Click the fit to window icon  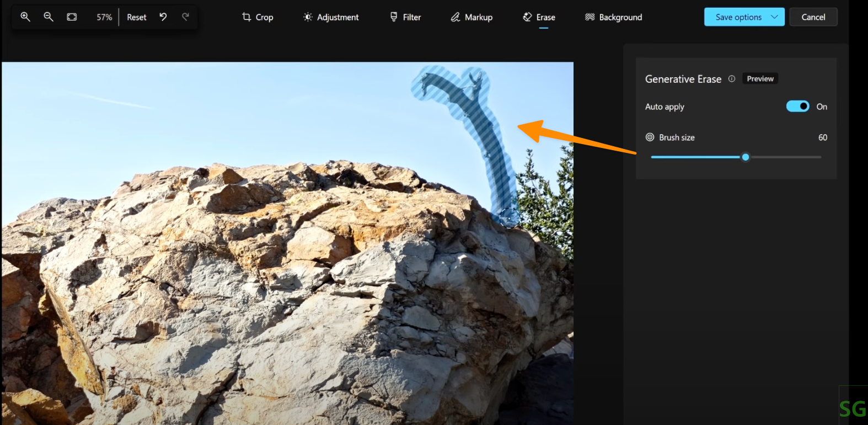[72, 17]
